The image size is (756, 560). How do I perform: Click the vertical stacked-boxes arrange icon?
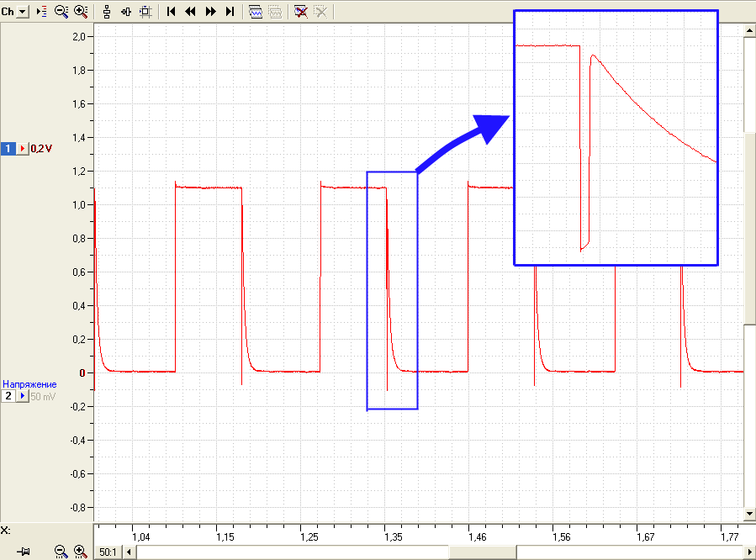107,12
